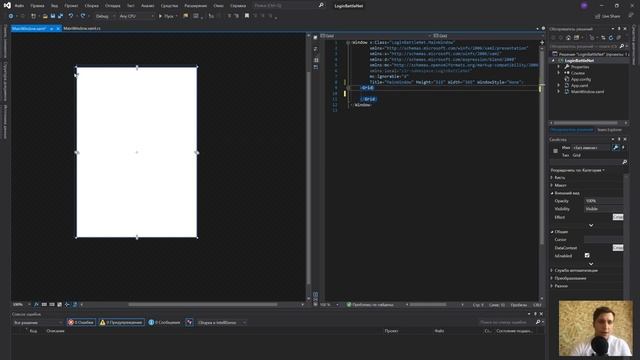640x360 pixels.
Task: Toggle the designer effects fx icon
Action: click(36, 304)
